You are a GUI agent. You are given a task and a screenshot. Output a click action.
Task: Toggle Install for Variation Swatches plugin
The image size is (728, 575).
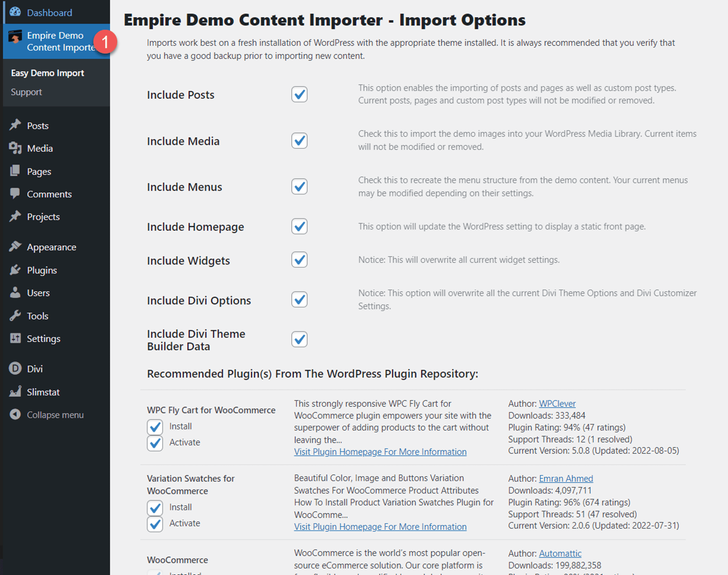pyautogui.click(x=155, y=507)
